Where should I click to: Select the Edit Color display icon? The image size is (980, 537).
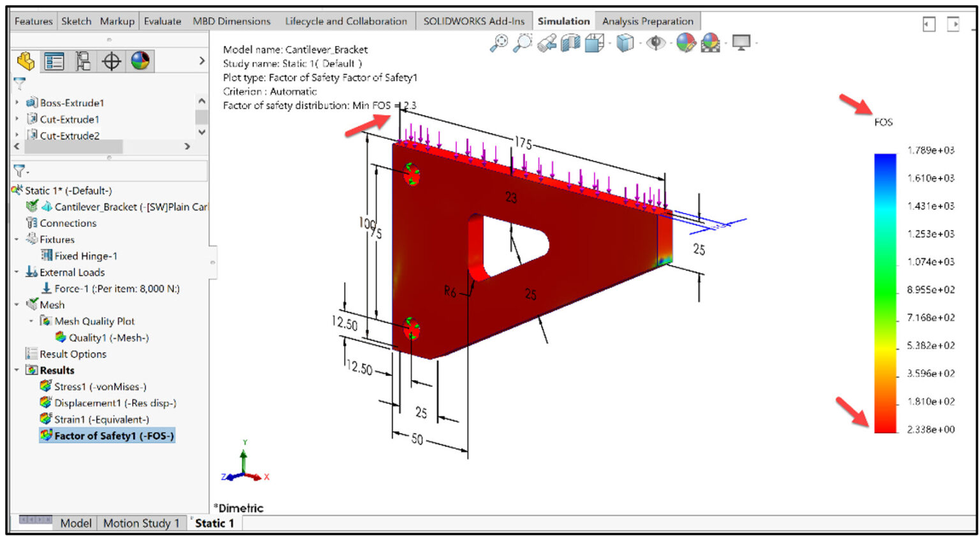point(685,43)
